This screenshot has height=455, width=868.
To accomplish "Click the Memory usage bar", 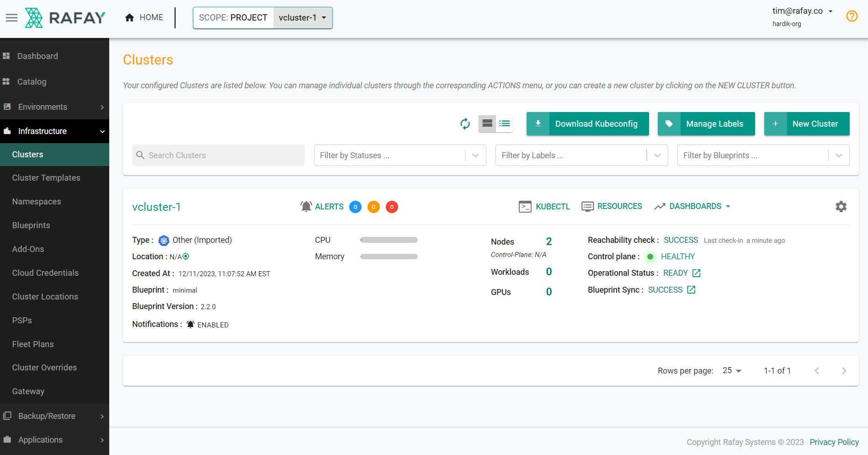I will pos(389,257).
